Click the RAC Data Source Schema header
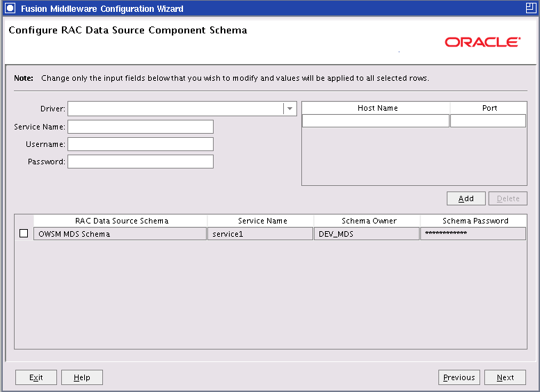Viewport: 540px width, 392px height. click(x=120, y=221)
